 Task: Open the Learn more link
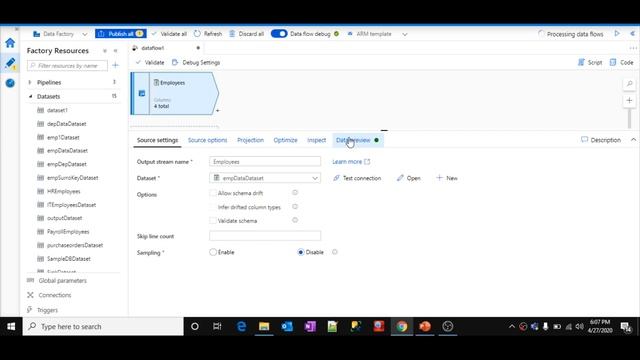coord(351,162)
